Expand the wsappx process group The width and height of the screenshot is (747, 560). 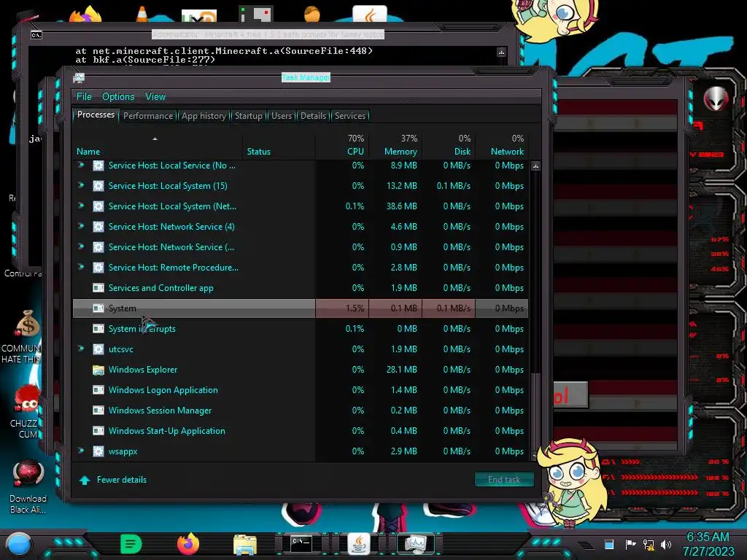point(81,451)
